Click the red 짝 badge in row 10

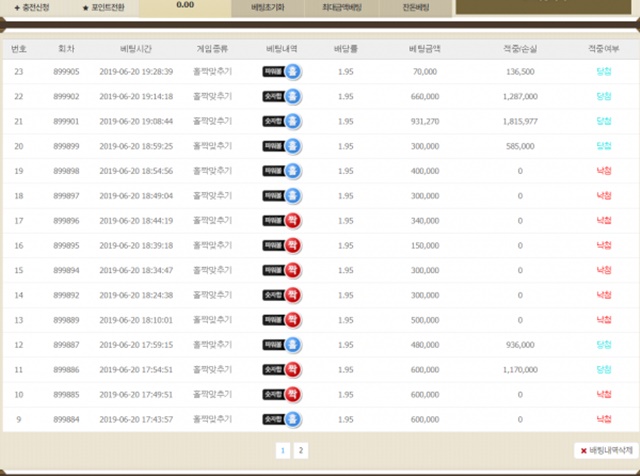click(293, 395)
